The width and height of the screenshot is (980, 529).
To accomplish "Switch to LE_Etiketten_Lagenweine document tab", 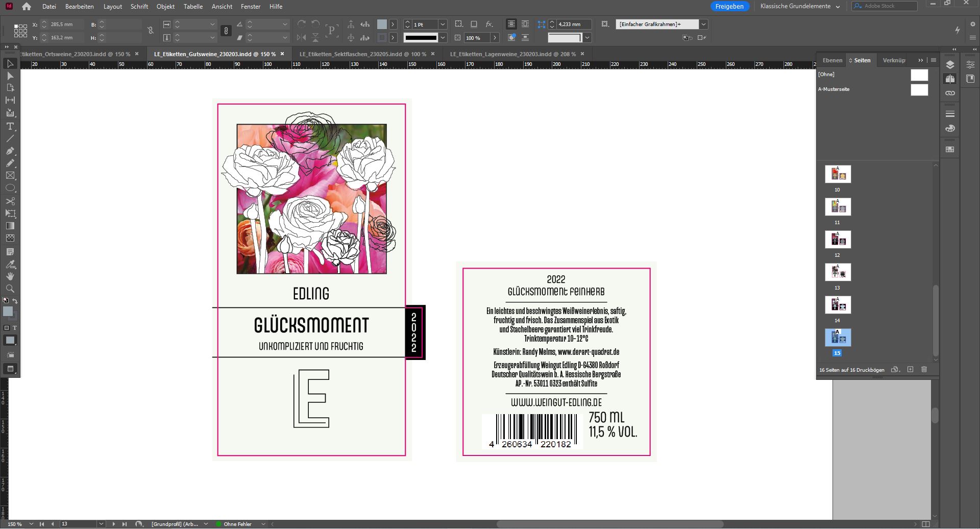I will tap(512, 54).
